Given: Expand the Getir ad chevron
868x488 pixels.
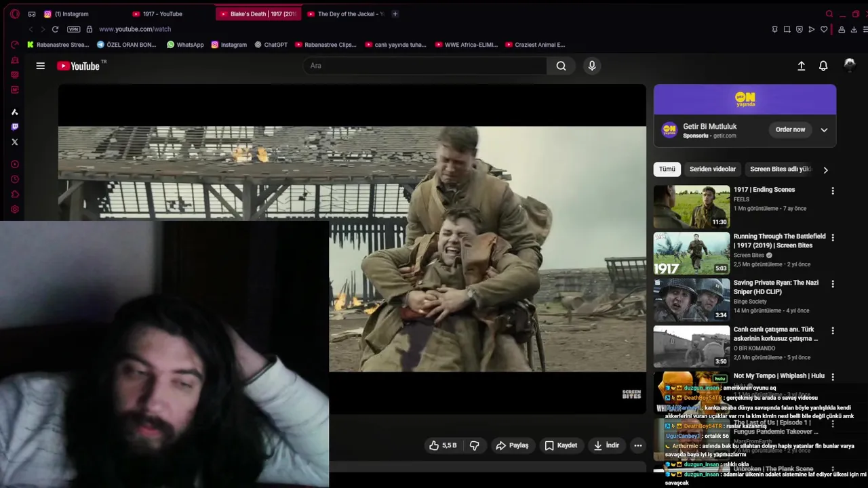Looking at the screenshot, I should [824, 129].
